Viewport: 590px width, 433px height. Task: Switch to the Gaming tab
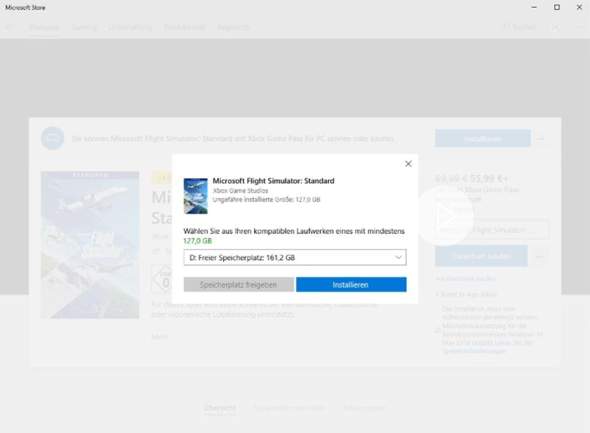[84, 27]
